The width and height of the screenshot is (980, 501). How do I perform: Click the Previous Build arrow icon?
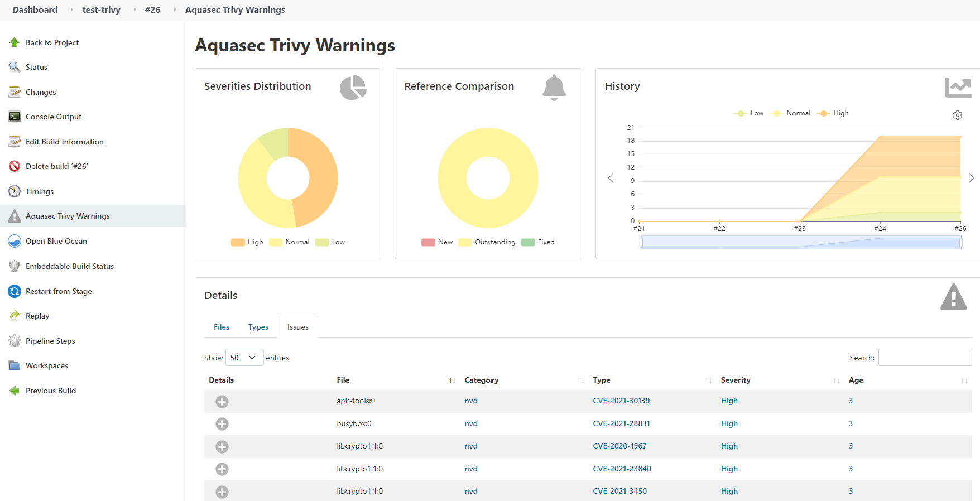click(15, 391)
